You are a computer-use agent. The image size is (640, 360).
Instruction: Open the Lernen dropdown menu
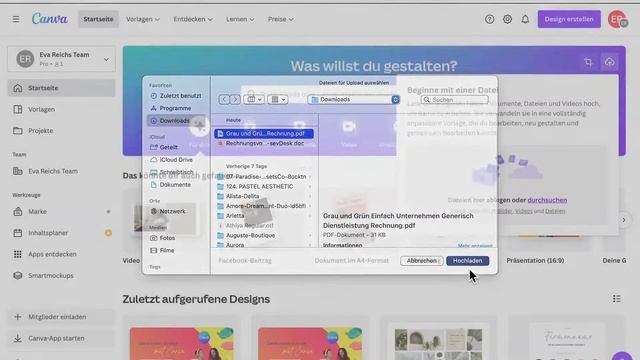[240, 19]
